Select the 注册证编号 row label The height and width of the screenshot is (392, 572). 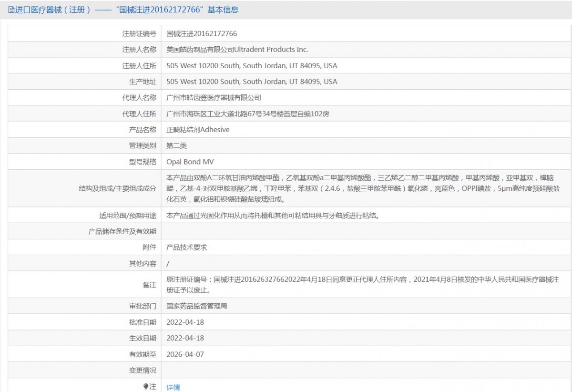pyautogui.click(x=138, y=33)
